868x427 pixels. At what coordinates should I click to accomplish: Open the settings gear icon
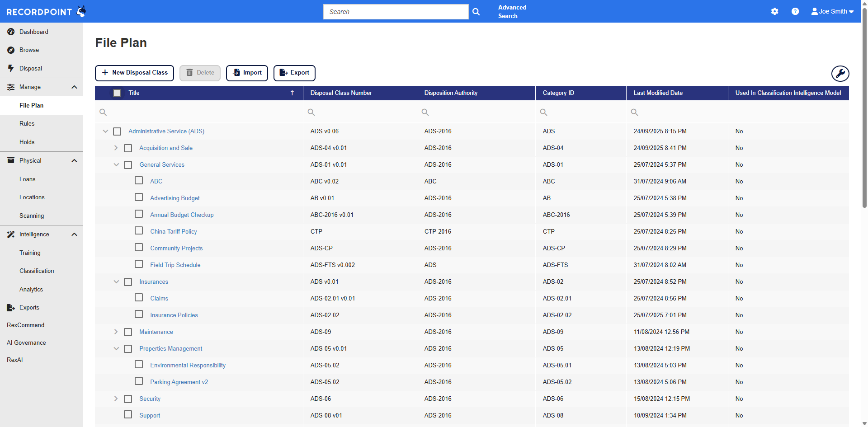[774, 11]
